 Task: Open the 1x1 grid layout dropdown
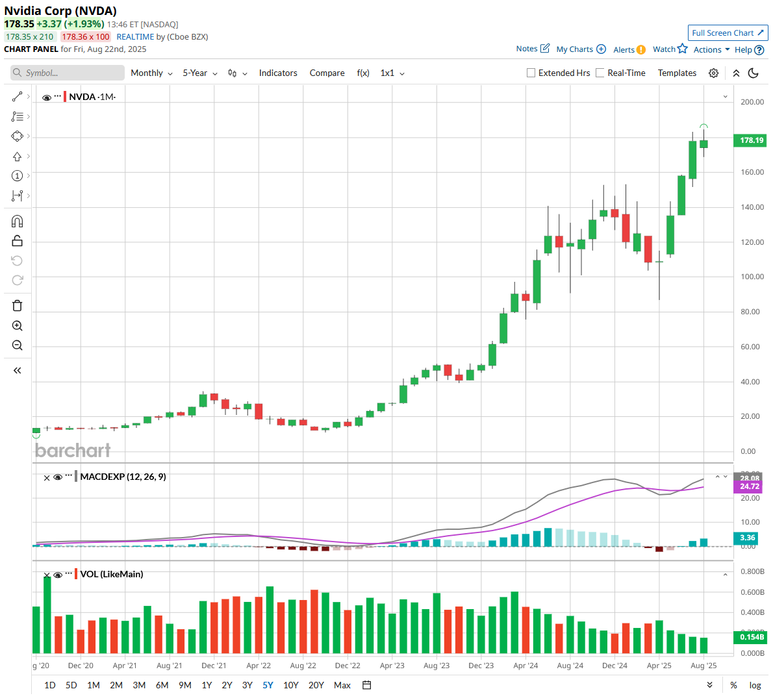(x=392, y=73)
